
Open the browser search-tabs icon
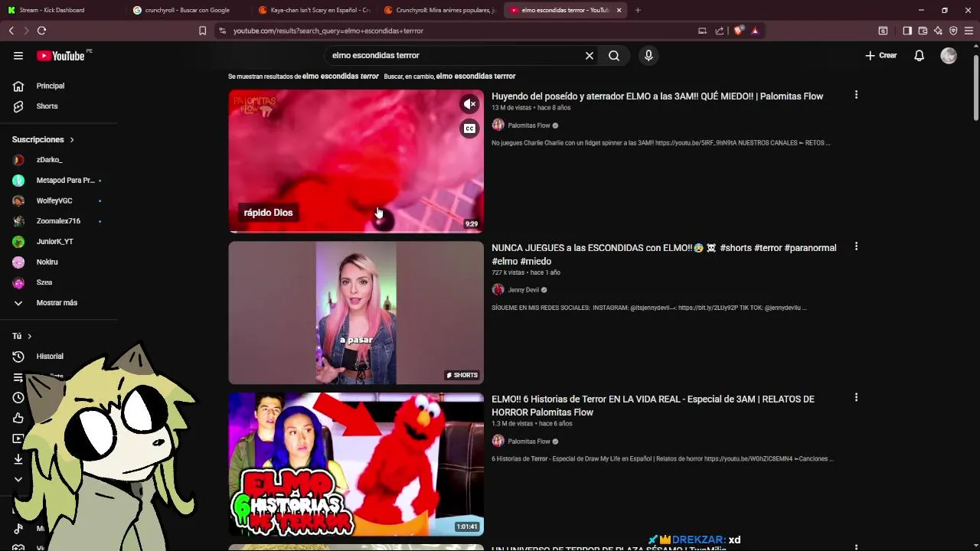click(x=883, y=31)
